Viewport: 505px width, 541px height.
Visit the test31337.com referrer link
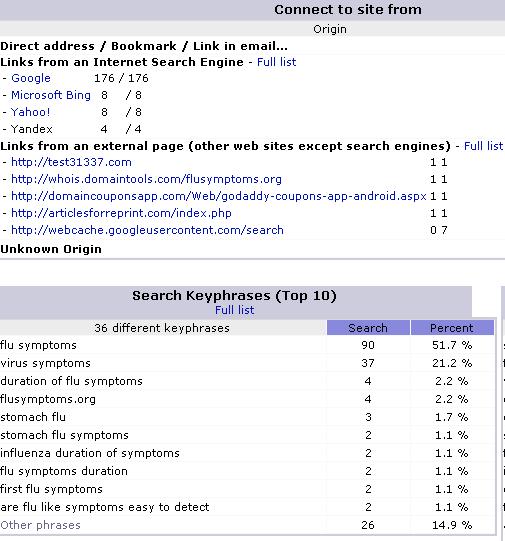(71, 163)
